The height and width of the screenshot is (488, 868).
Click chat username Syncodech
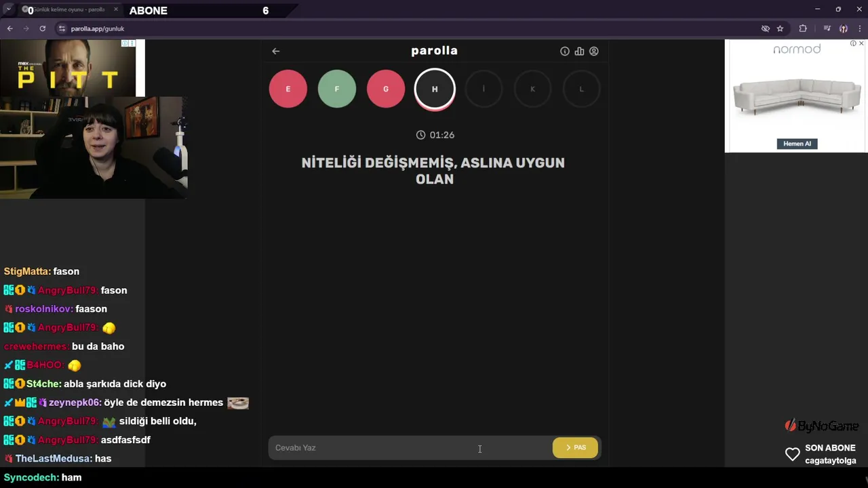coord(31,477)
